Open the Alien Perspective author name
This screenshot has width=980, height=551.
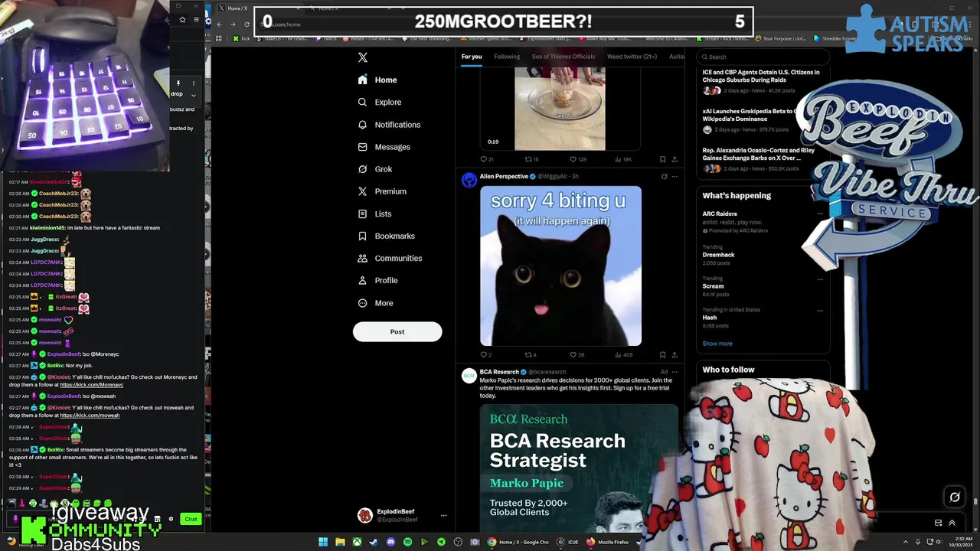click(x=504, y=177)
